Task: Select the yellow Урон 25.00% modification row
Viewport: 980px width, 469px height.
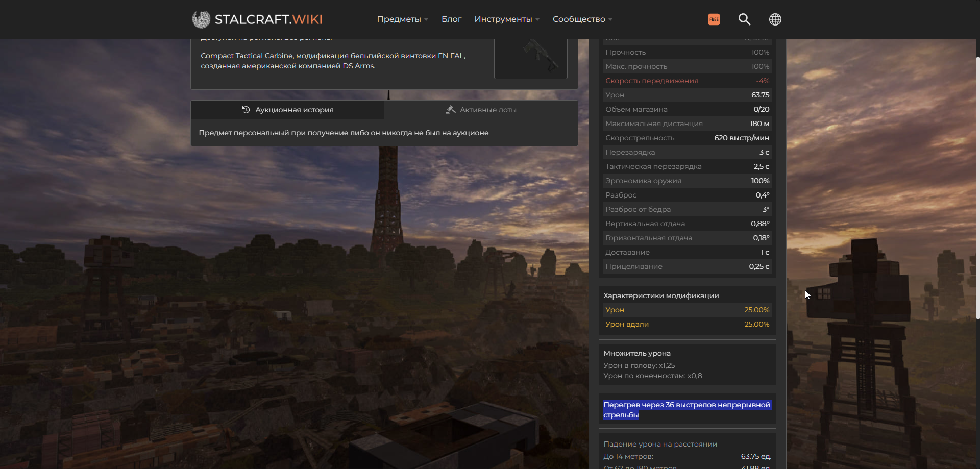Action: coord(687,310)
